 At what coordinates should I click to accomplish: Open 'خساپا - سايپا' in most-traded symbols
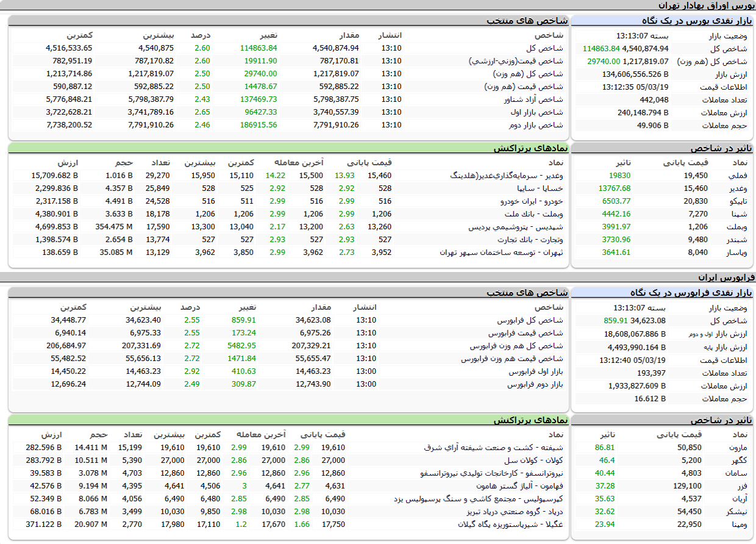[x=540, y=188]
